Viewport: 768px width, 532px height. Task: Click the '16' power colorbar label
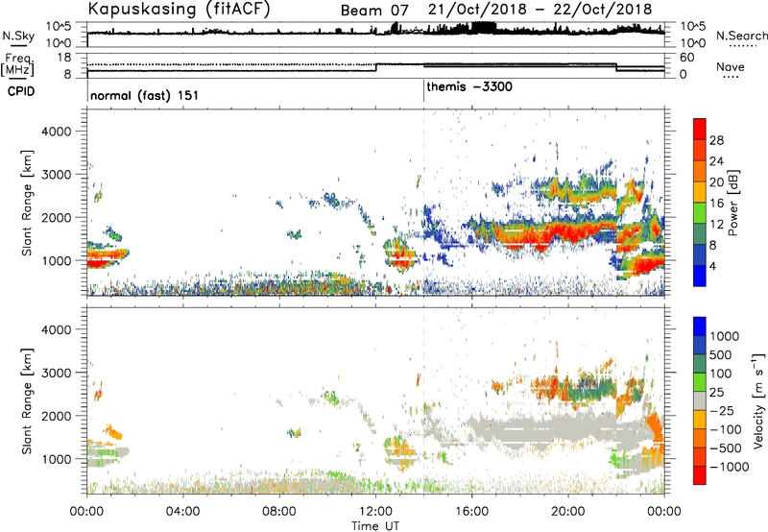[x=716, y=204]
